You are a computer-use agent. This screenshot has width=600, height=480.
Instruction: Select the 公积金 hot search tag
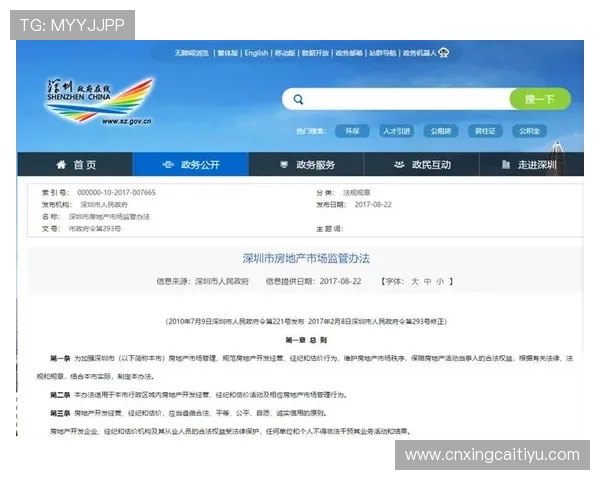(530, 131)
